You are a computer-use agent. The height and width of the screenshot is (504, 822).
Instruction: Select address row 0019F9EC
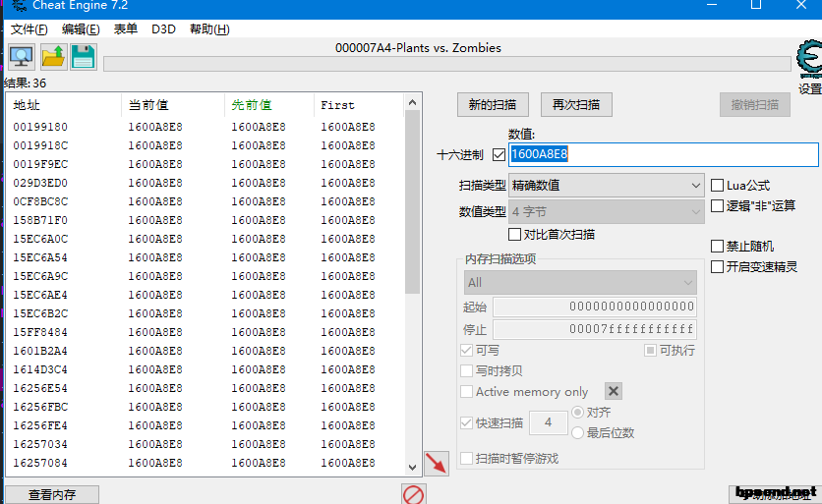(x=206, y=164)
